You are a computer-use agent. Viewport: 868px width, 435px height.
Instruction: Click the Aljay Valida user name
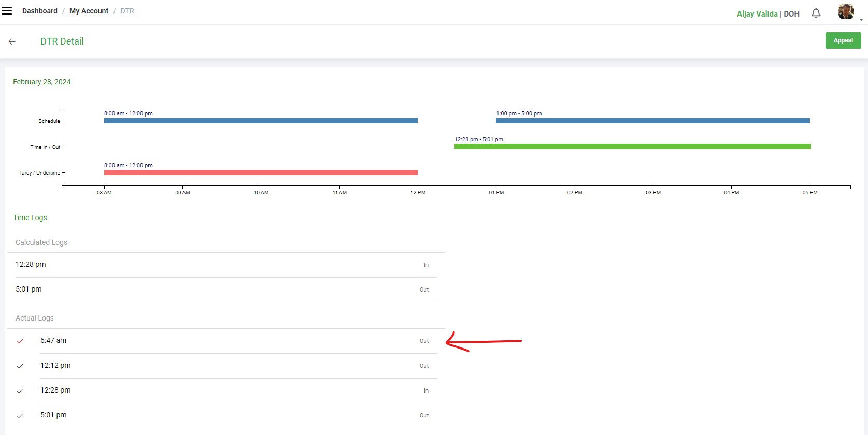pos(757,14)
